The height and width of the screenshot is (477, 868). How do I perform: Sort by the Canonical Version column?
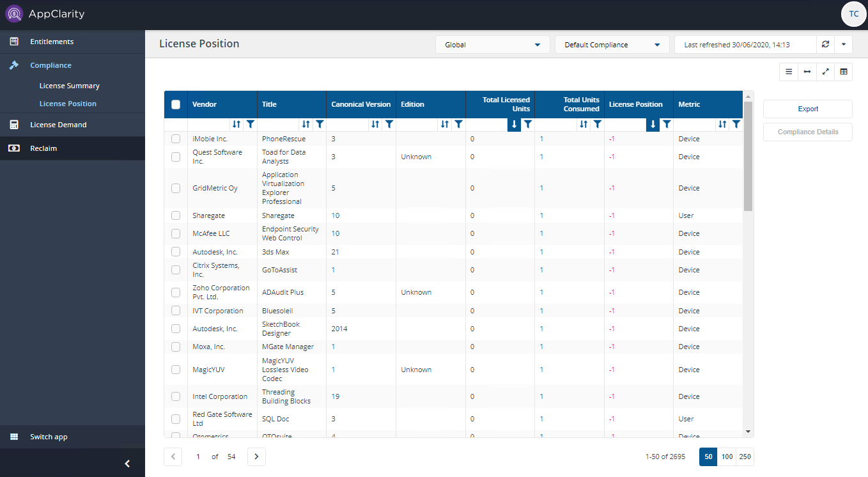click(x=375, y=125)
